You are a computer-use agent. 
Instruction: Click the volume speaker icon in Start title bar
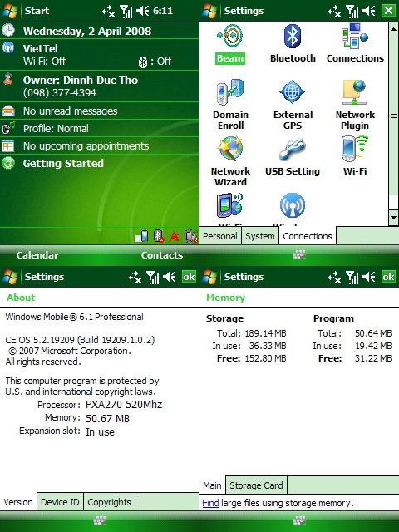[x=142, y=11]
